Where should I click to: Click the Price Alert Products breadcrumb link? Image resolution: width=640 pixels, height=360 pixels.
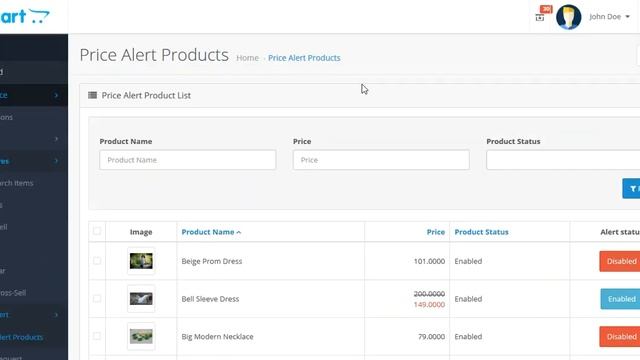click(304, 58)
